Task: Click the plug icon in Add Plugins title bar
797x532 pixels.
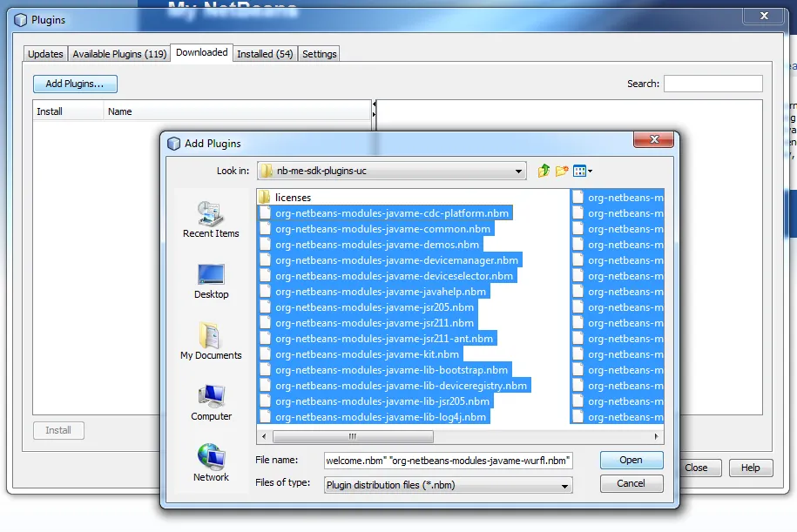Action: 172,141
